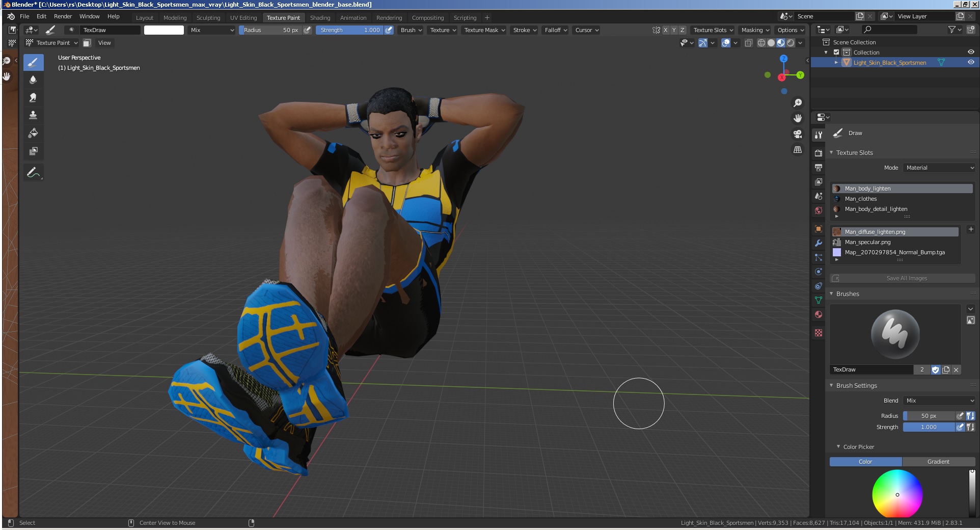Open Modifiers properties tab

[x=818, y=243]
